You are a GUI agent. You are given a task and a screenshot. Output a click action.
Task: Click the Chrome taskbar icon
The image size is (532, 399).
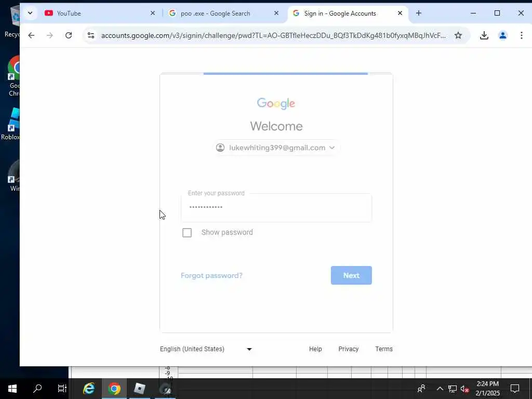click(x=114, y=389)
